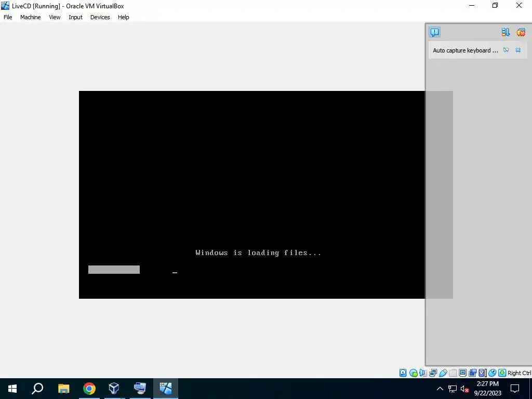This screenshot has width=532, height=399.
Task: Open the Windows Start menu
Action: [12, 389]
